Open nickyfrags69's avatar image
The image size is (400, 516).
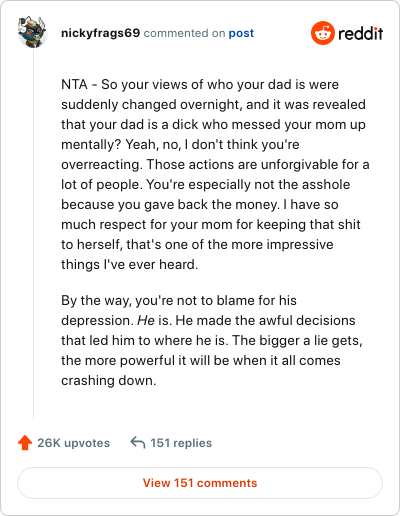coord(32,32)
